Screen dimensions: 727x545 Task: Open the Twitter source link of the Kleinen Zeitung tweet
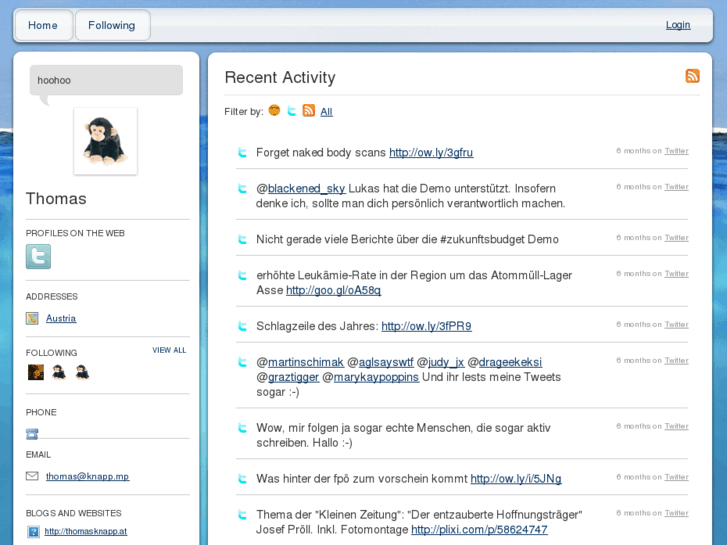point(676,513)
